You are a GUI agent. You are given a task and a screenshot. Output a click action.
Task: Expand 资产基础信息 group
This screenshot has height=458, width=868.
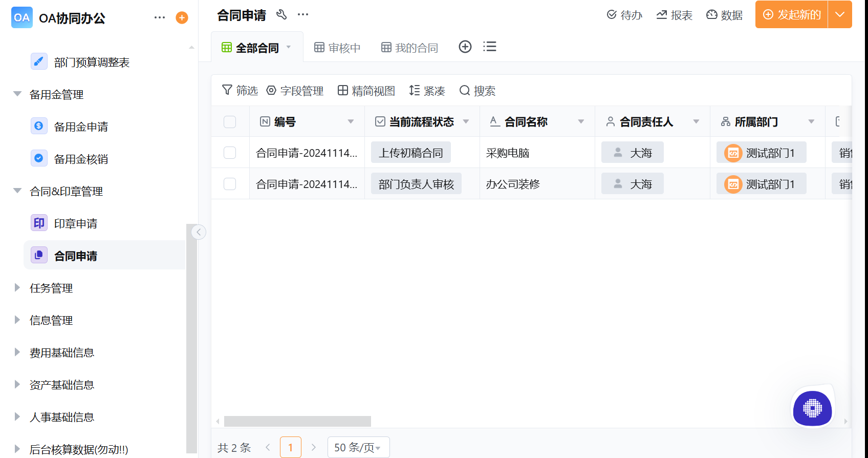pyautogui.click(x=17, y=385)
